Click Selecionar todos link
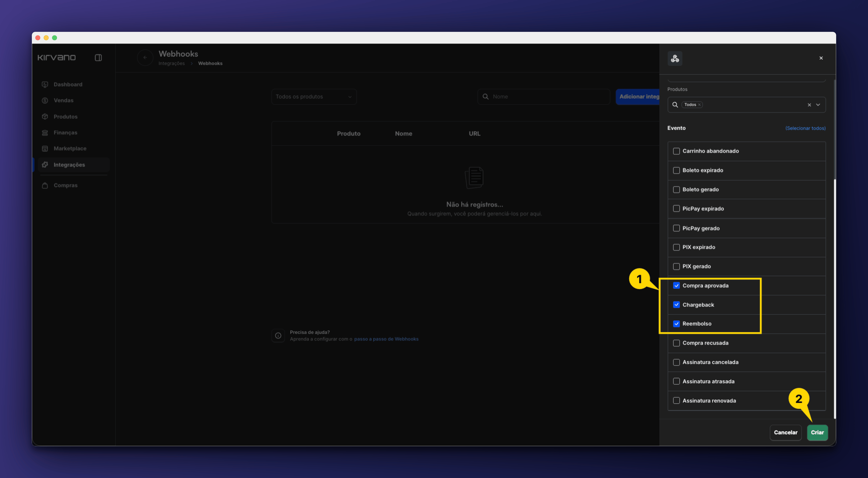 tap(805, 128)
